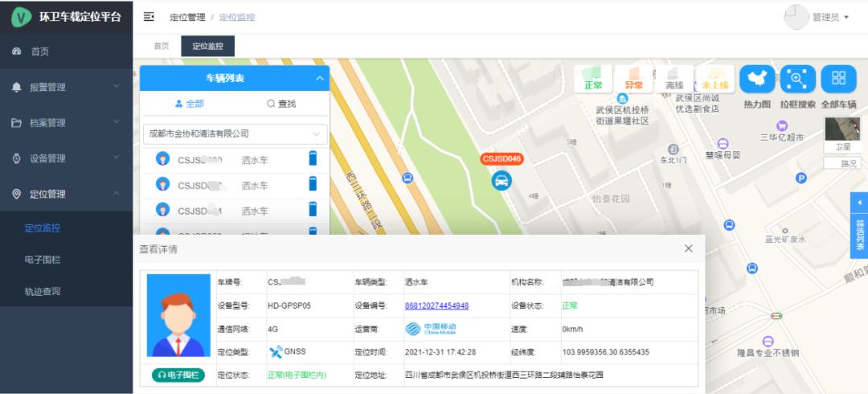868x394 pixels.
Task: Click blue device icon in second vehicle row
Action: (313, 183)
